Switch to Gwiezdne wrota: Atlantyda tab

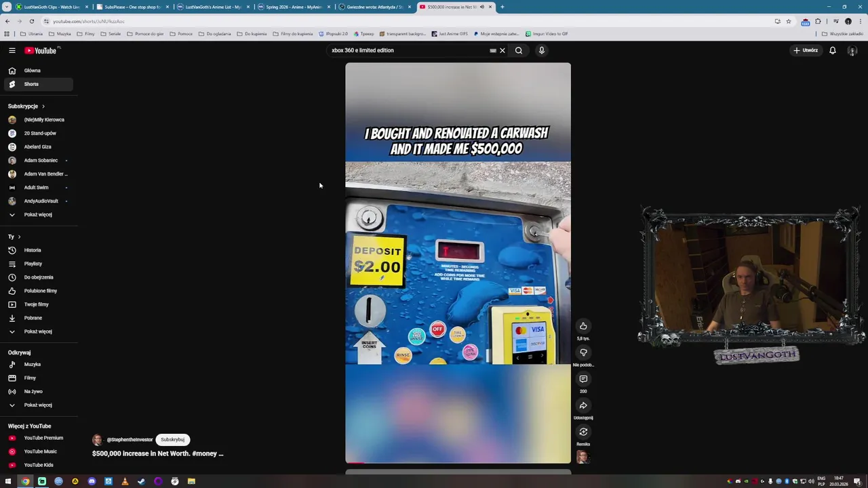374,7
